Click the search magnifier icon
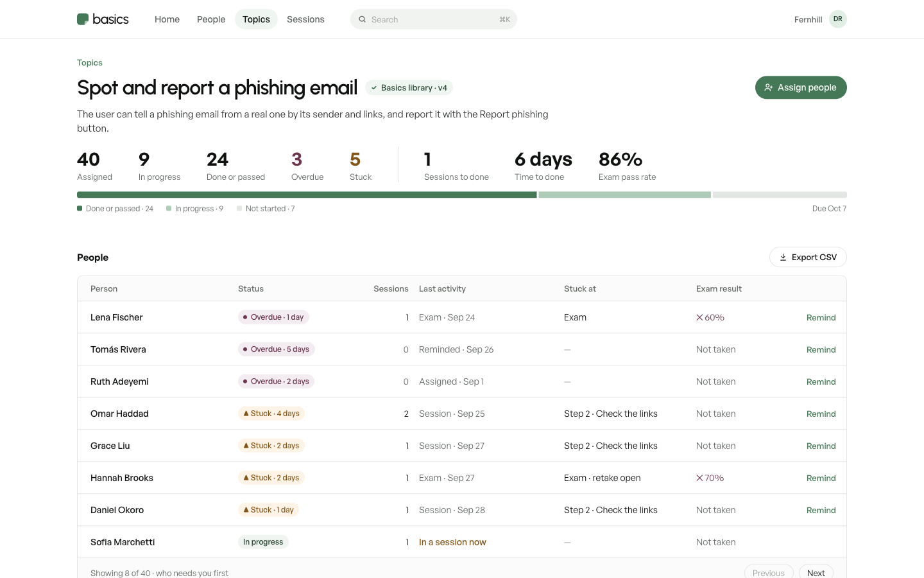Viewport: 924px width, 578px height. click(362, 19)
